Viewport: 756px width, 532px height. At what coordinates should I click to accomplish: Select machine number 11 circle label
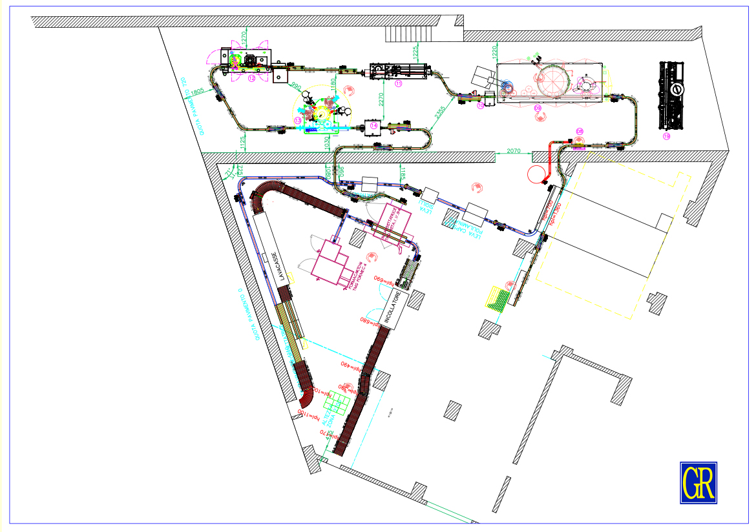click(398, 83)
